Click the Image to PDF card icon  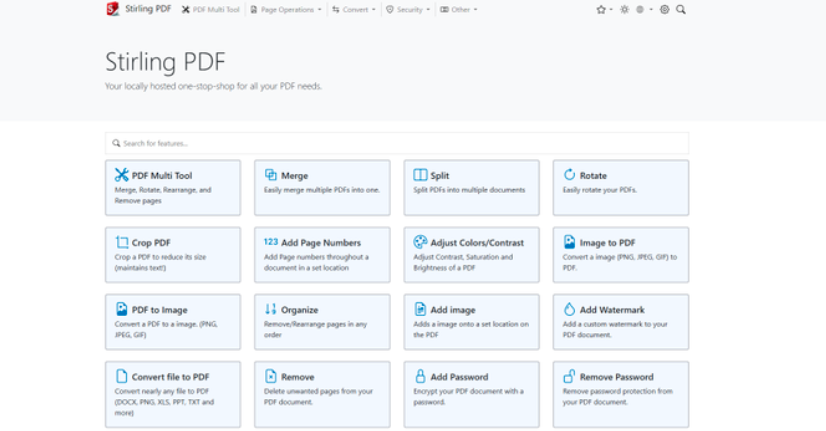[x=569, y=242]
